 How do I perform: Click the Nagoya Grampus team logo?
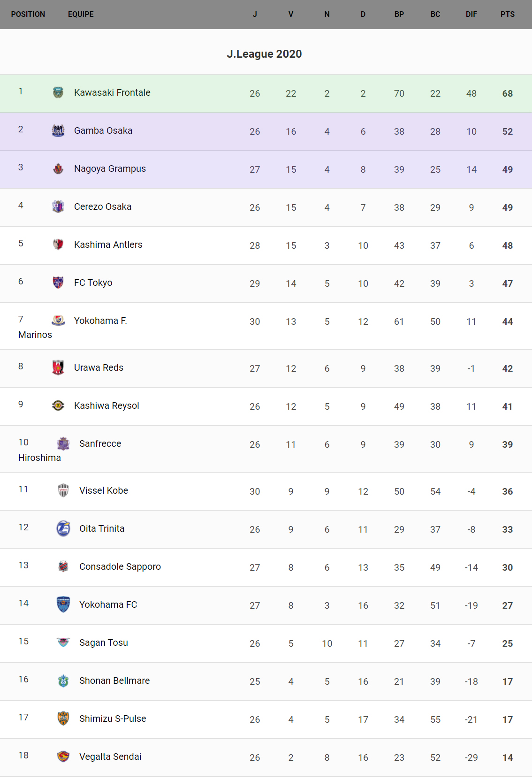pyautogui.click(x=58, y=168)
